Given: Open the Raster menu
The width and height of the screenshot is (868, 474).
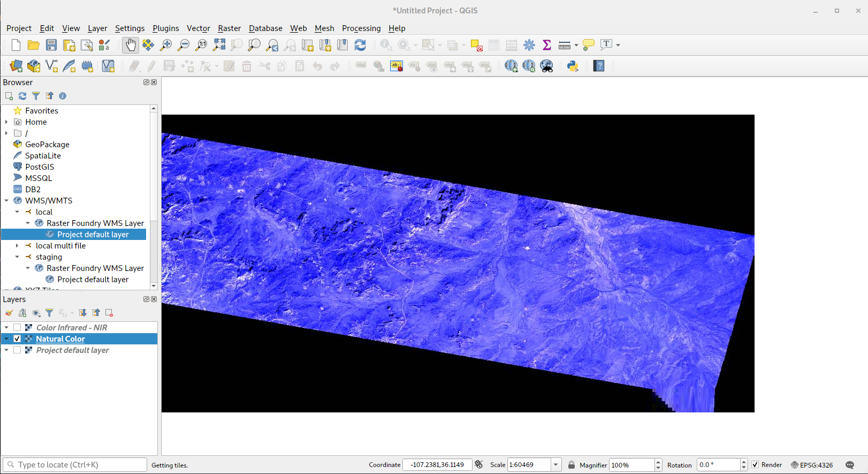Looking at the screenshot, I should point(229,28).
